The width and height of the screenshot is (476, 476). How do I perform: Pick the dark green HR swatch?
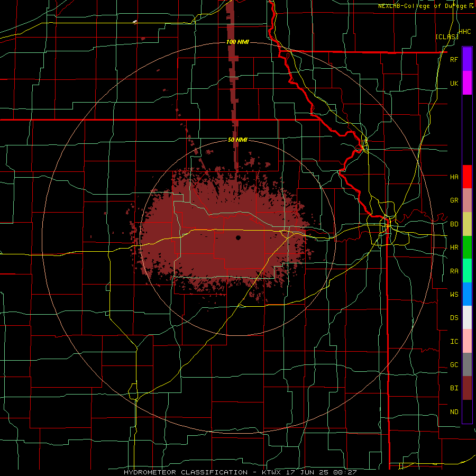click(x=467, y=248)
